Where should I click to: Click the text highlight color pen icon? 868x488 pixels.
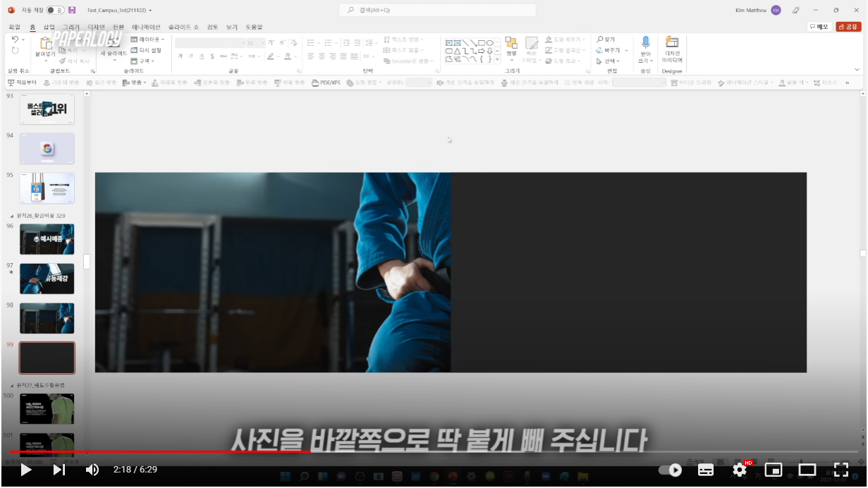pyautogui.click(x=269, y=56)
